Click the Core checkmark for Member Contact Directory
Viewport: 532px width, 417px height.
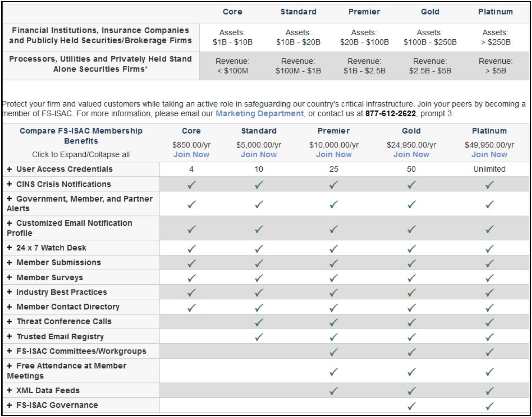[x=191, y=307]
